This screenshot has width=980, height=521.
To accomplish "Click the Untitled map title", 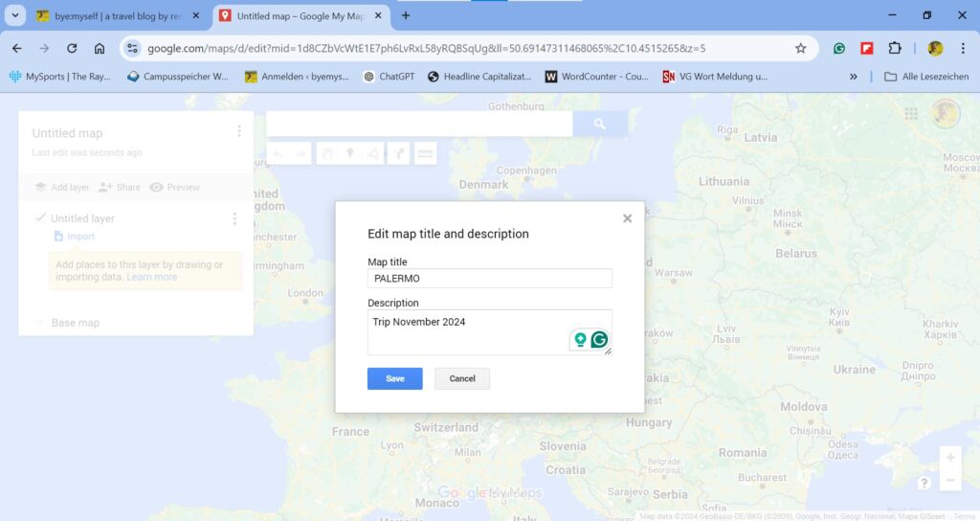I will coord(68,133).
